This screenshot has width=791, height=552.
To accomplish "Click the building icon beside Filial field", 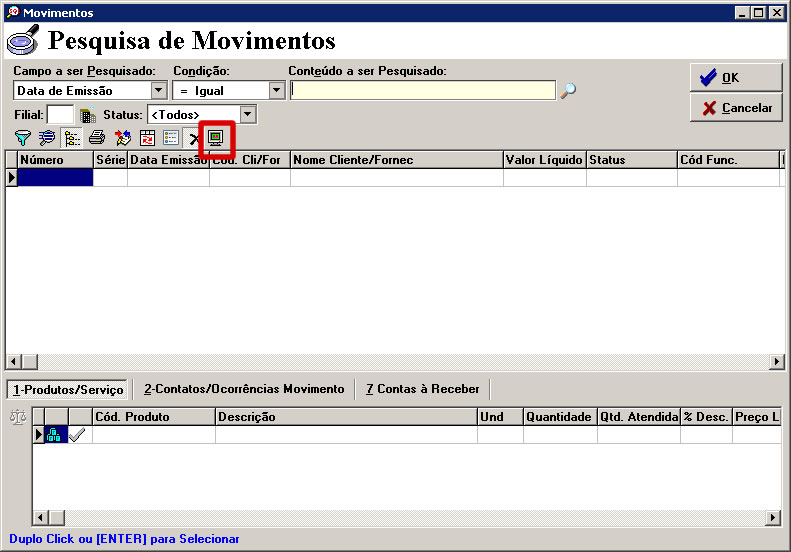I will [88, 115].
